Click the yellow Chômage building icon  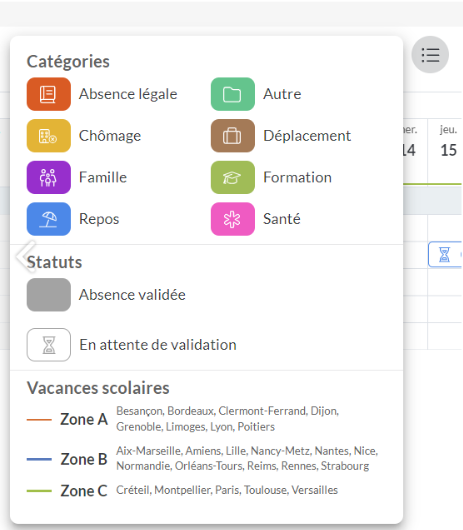click(x=49, y=136)
